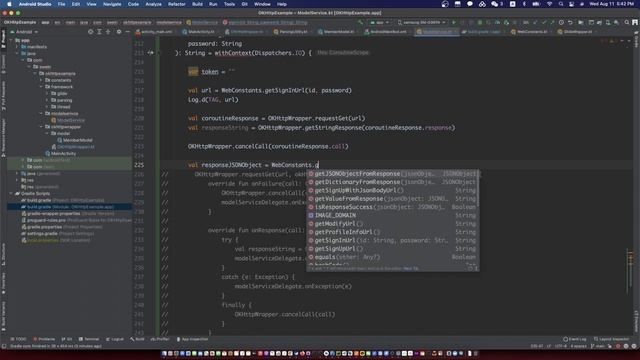Open the File menu
This screenshot has height=360, width=640.
pyautogui.click(x=61, y=4)
